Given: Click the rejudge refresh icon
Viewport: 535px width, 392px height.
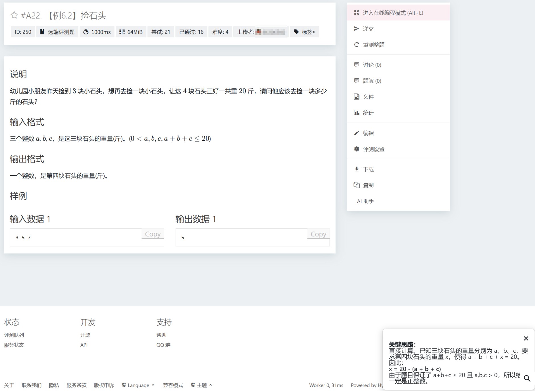Looking at the screenshot, I should (x=356, y=45).
